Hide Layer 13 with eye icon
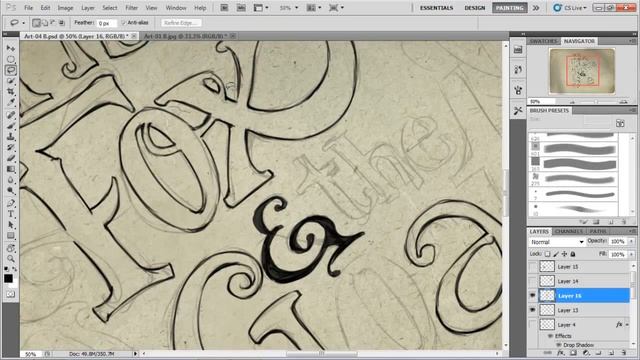This screenshot has width=640, height=360. [x=533, y=310]
